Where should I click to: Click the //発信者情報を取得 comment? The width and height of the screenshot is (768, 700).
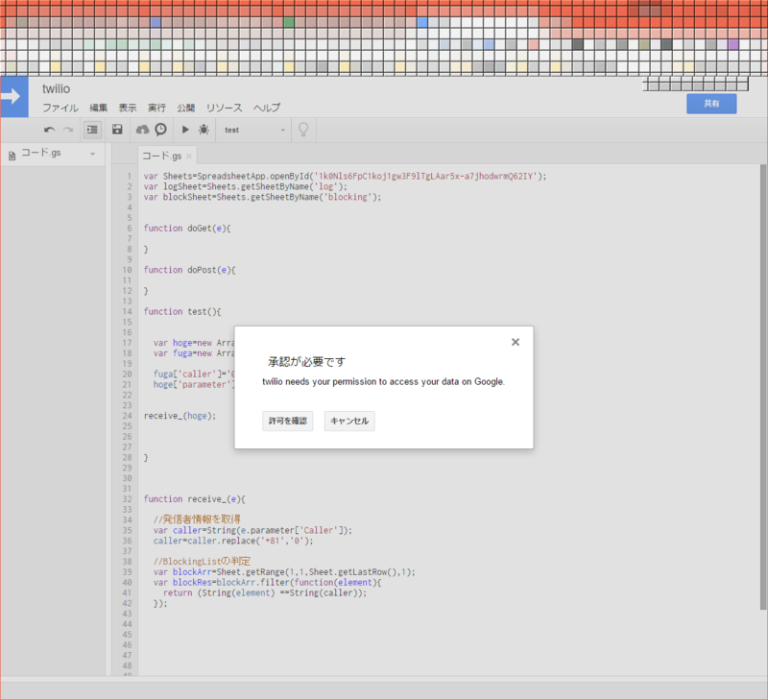[197, 519]
